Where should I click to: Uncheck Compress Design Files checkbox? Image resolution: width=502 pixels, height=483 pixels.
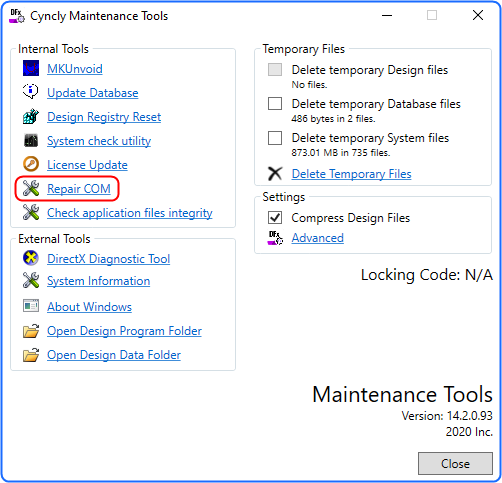(x=275, y=218)
